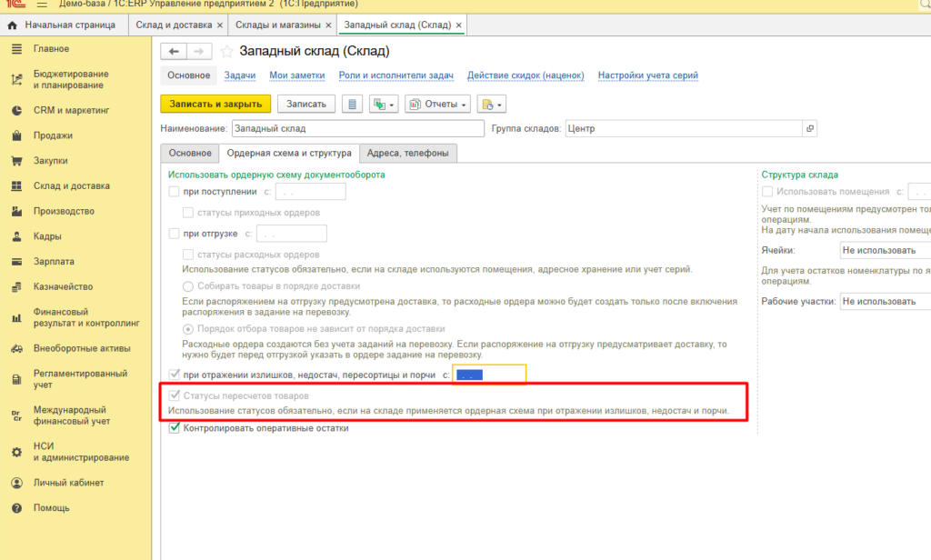Enable the при отгрузке checkbox

(x=174, y=234)
